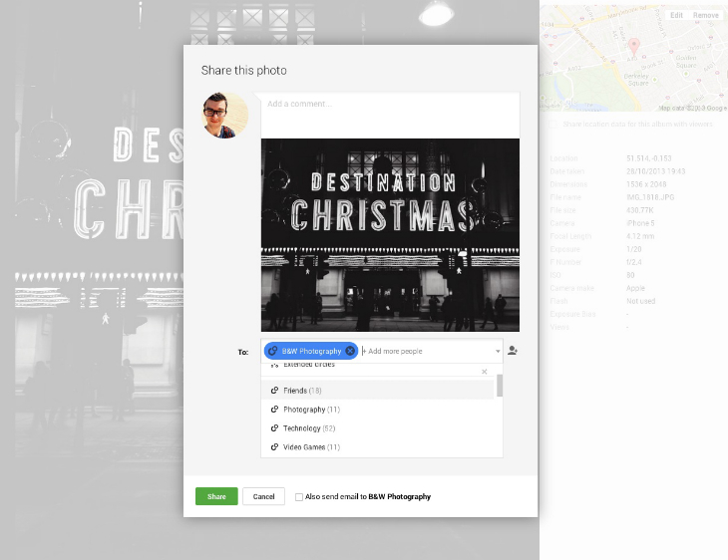This screenshot has height=560, width=728.
Task: Remove B&W Photography chip from recipients
Action: [x=350, y=351]
